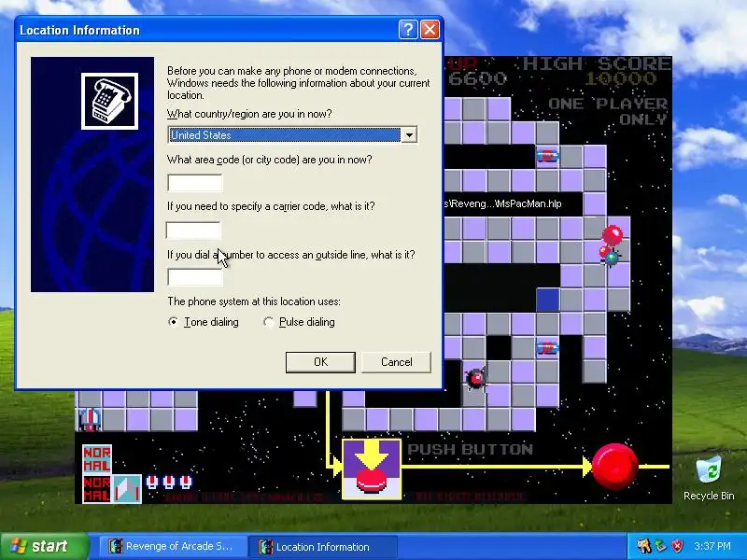Click the leftmost system tray icon
This screenshot has height=560, width=747.
click(643, 546)
